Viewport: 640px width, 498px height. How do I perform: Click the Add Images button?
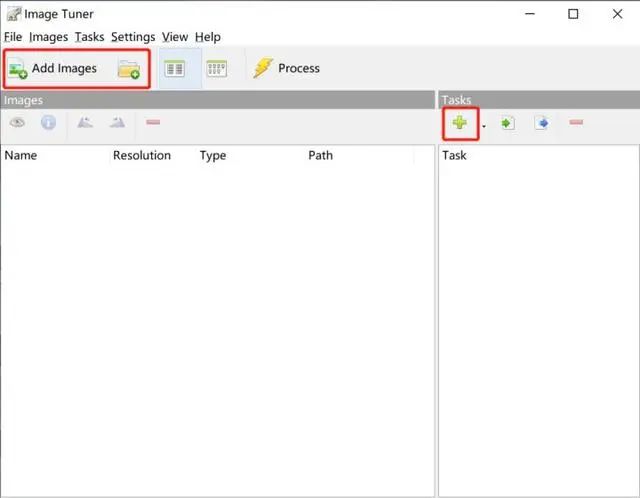click(x=53, y=69)
